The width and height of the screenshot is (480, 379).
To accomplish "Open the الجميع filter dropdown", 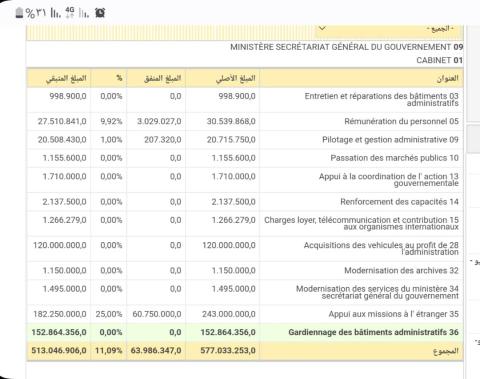I will pyautogui.click(x=389, y=29).
